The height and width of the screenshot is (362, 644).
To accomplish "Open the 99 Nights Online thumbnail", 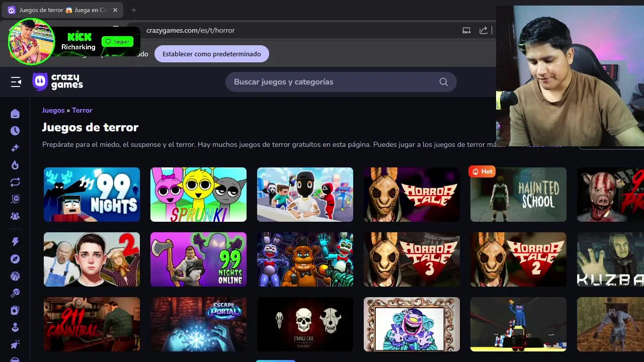I will click(198, 259).
